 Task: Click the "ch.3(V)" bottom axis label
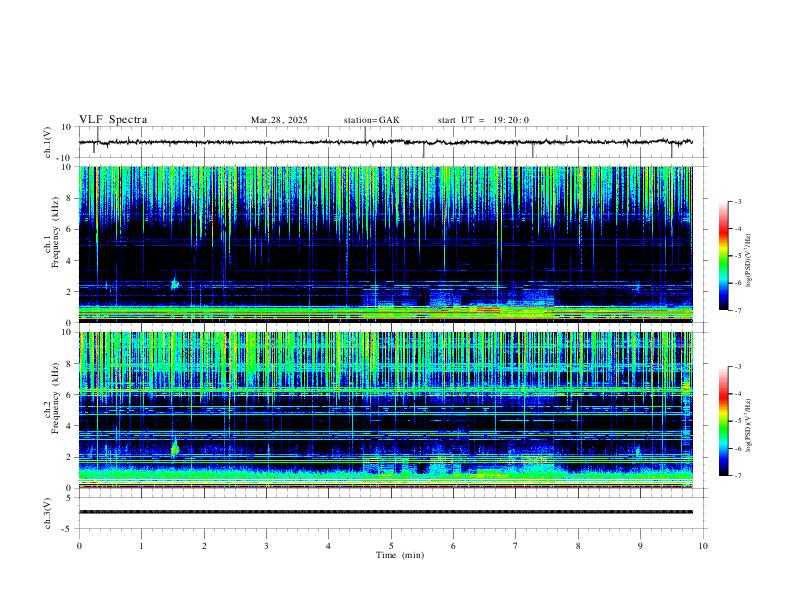point(48,513)
